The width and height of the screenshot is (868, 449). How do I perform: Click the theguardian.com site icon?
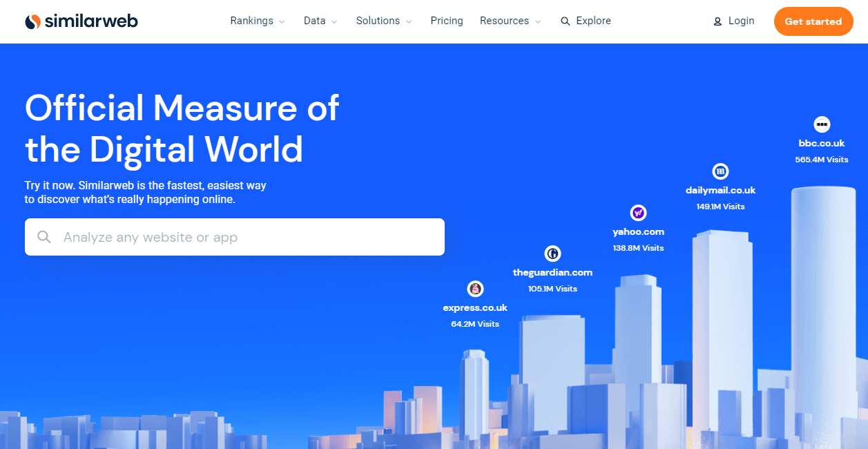(x=552, y=254)
